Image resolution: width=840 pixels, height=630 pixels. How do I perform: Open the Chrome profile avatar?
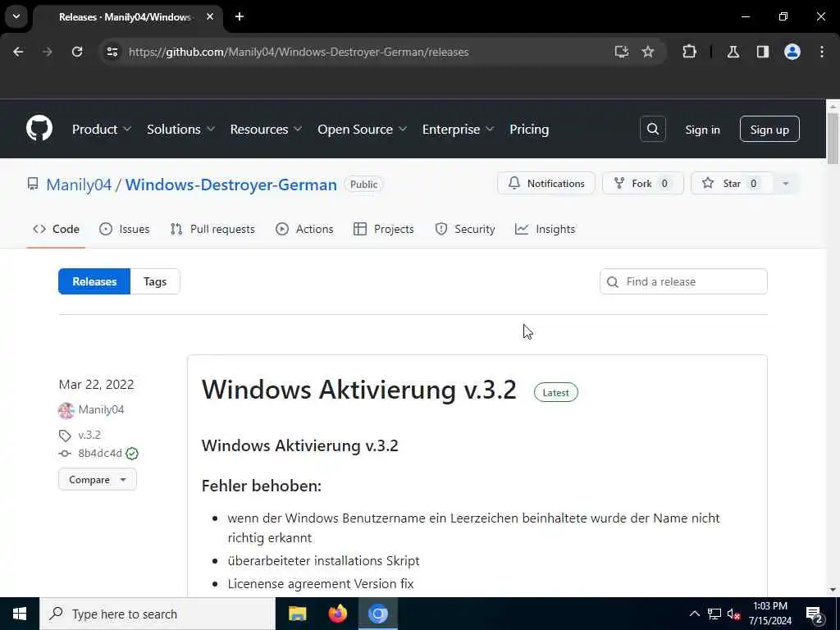(792, 52)
